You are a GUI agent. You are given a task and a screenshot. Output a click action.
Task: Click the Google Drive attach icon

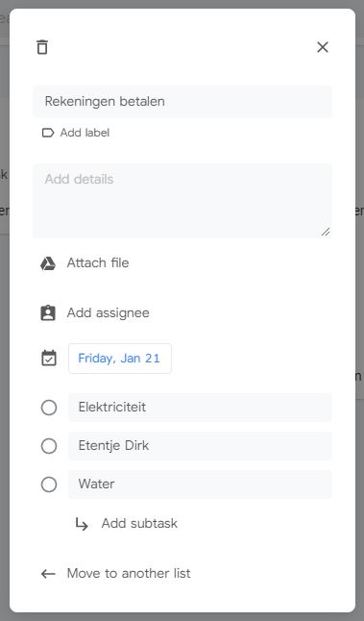[x=48, y=263]
